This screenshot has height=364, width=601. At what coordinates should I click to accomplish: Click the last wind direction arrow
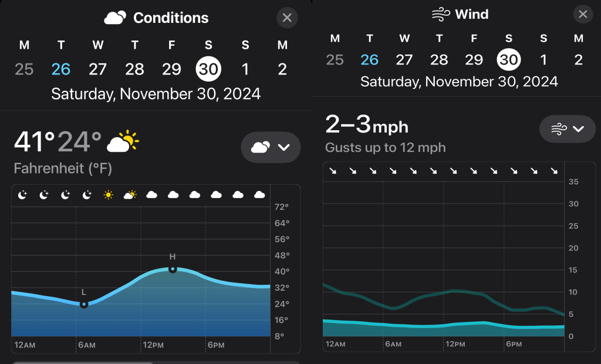[x=553, y=171]
